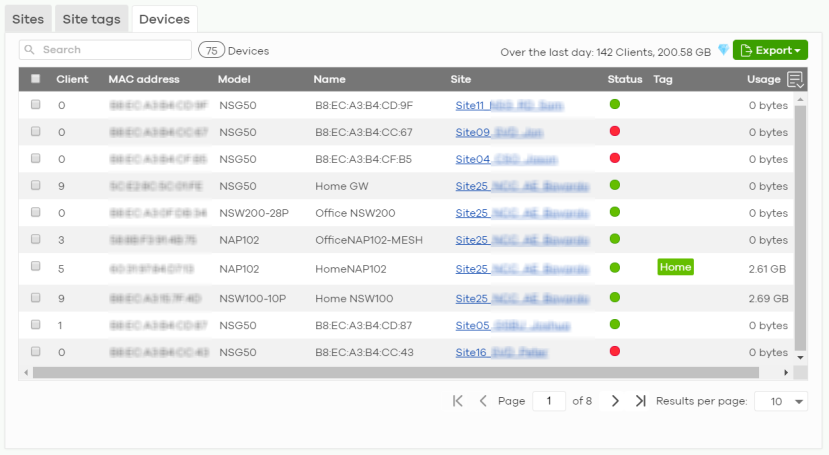Open the Site tags tab

[91, 19]
